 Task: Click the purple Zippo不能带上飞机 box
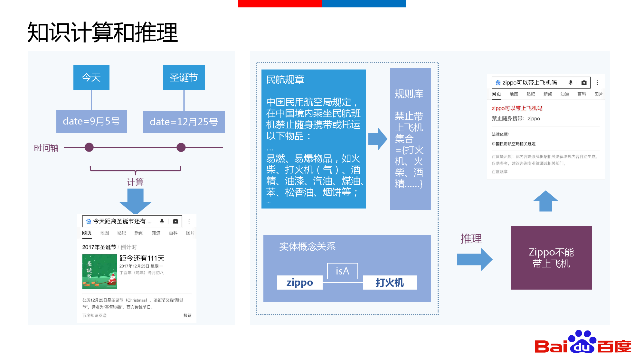pos(551,257)
